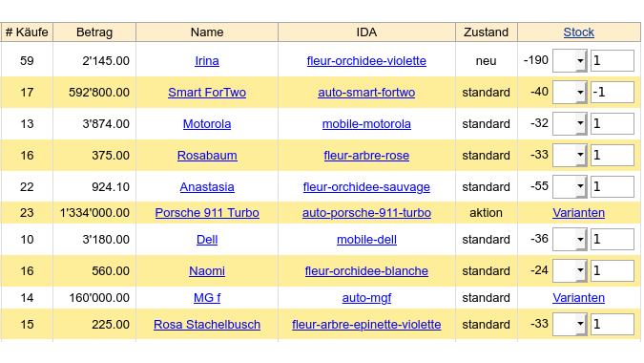Expand the stock dropdown for Smart ForTwo
The image size is (644, 363).
coord(570,92)
